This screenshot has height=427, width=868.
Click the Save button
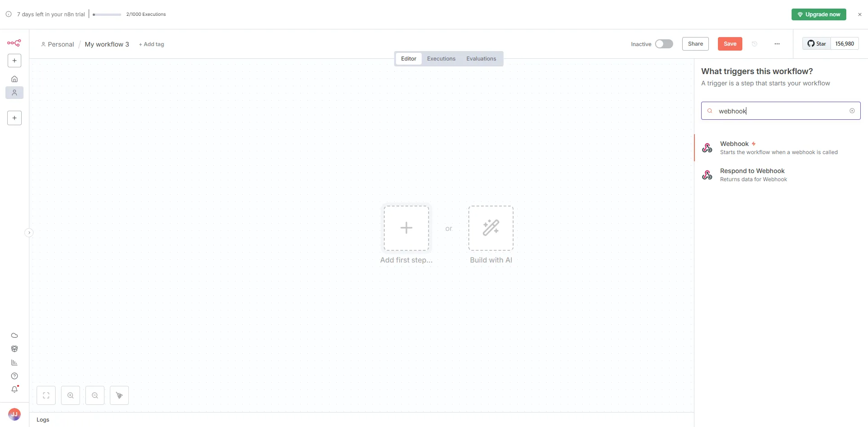pos(729,44)
